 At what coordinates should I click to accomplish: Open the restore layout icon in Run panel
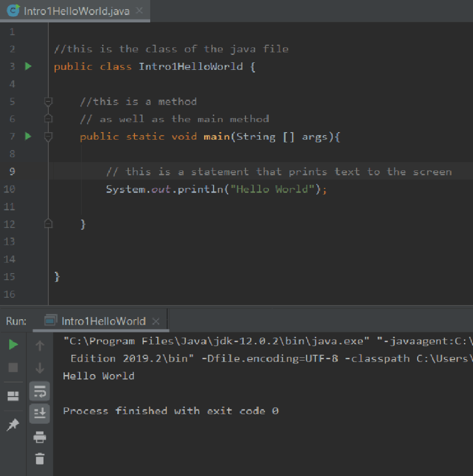[x=13, y=396]
